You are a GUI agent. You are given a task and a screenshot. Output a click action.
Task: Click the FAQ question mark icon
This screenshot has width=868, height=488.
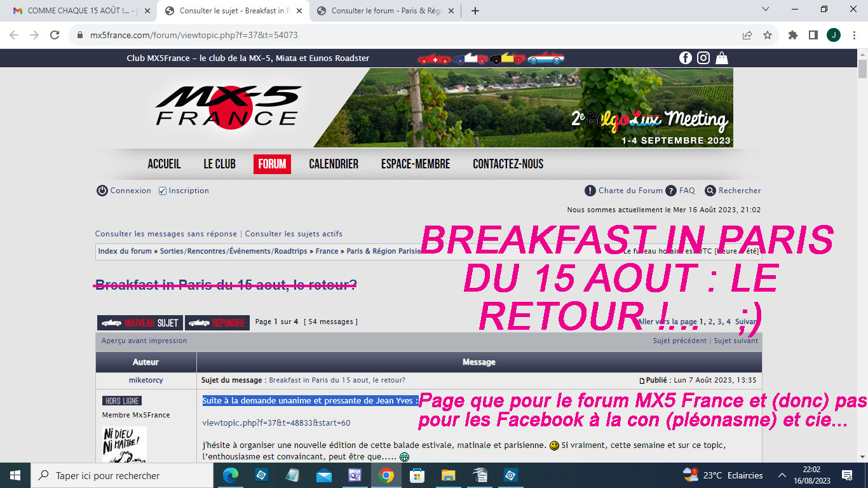click(671, 191)
